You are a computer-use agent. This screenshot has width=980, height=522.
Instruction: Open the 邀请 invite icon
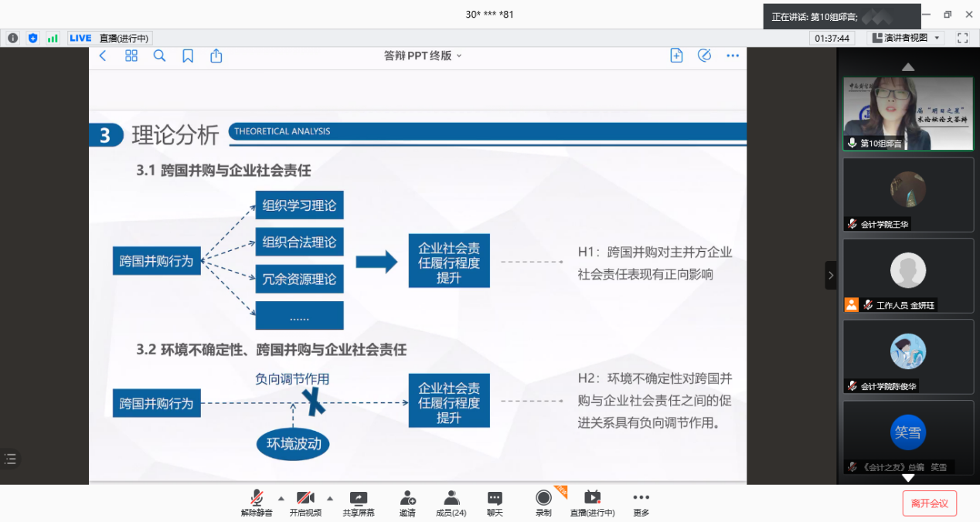tap(407, 499)
